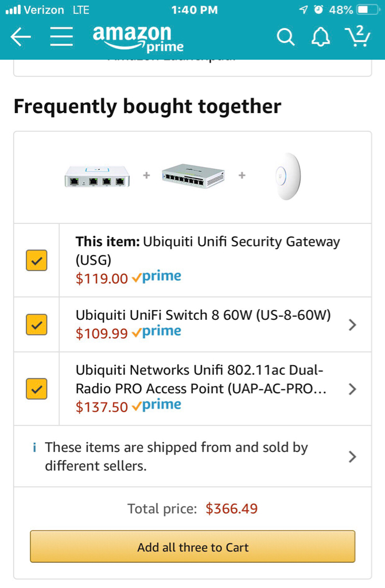Uncheck the UAP-AC-PRO Access Point checkbox
Image resolution: width=385 pixels, height=588 pixels.
tap(36, 389)
